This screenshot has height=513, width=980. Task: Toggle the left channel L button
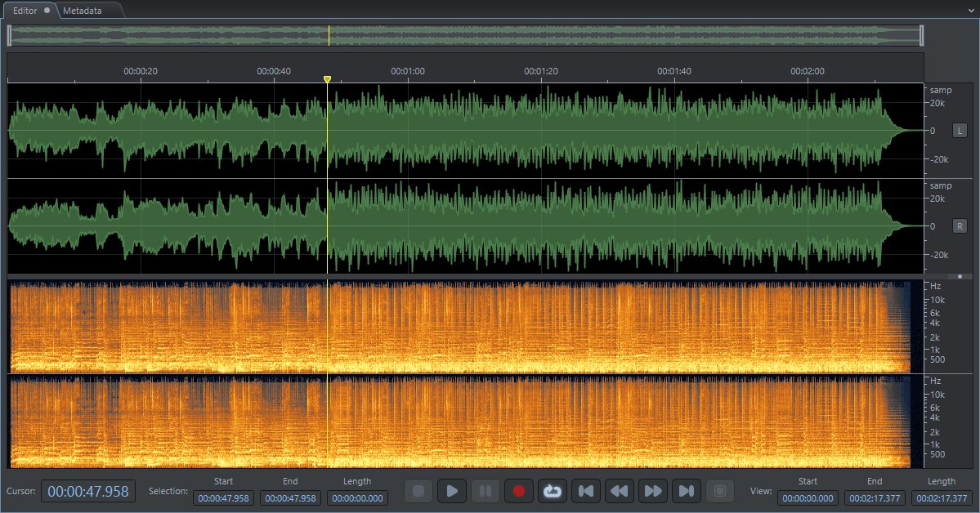point(960,131)
